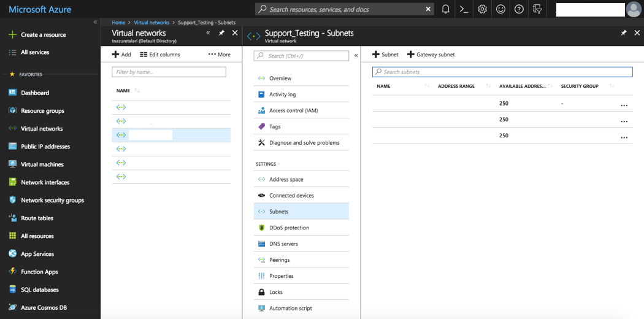Sort subnets by Address Range column
The image size is (644, 319).
click(x=457, y=86)
